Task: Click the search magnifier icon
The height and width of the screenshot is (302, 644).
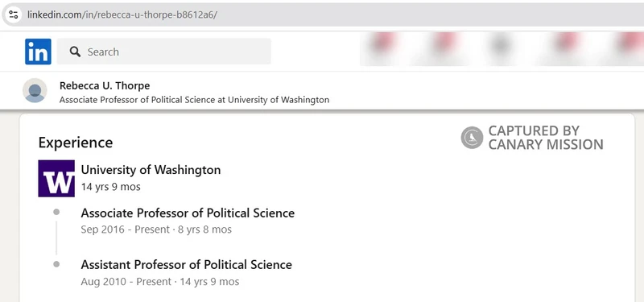Action: [75, 52]
